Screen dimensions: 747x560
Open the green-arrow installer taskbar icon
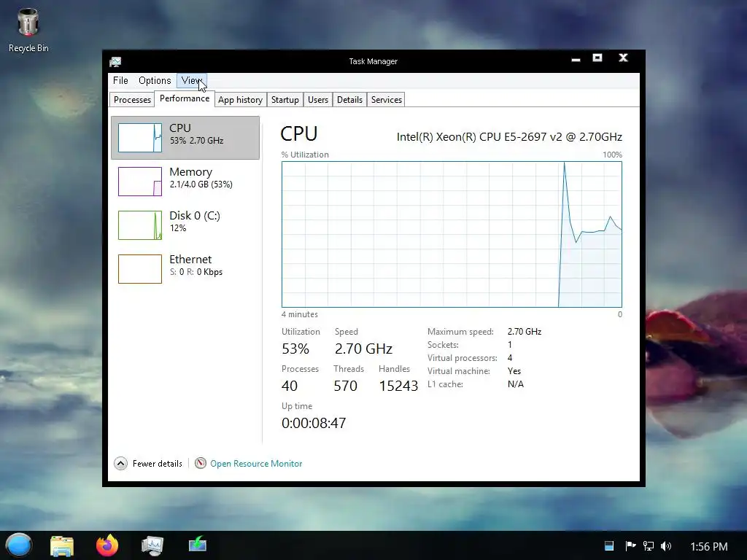[197, 544]
